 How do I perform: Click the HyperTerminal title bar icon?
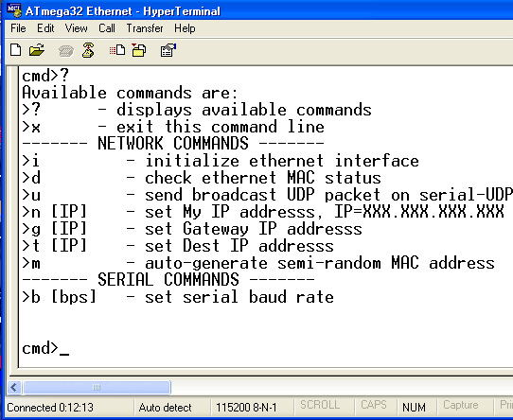click(x=14, y=10)
